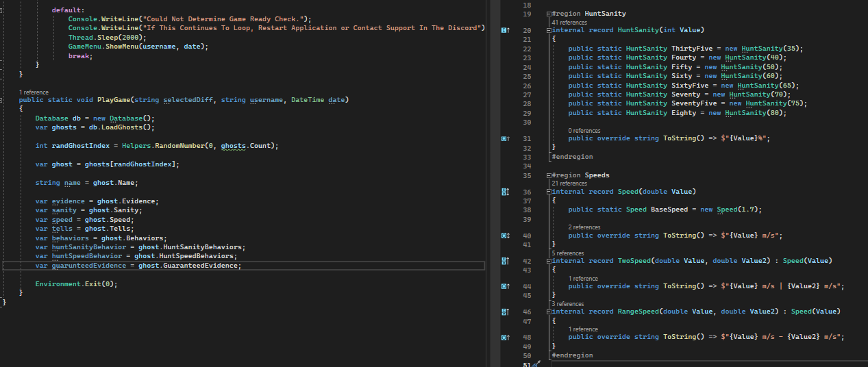
Task: Click the PlayGame method name
Action: coord(114,100)
